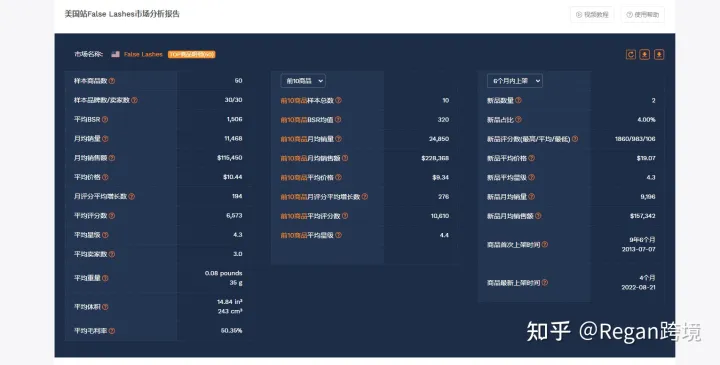
Task: Click the False Lashes market name link
Action: [143, 54]
